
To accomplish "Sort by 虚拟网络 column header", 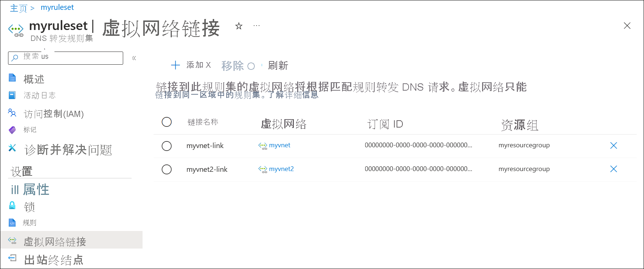I will 284,124.
